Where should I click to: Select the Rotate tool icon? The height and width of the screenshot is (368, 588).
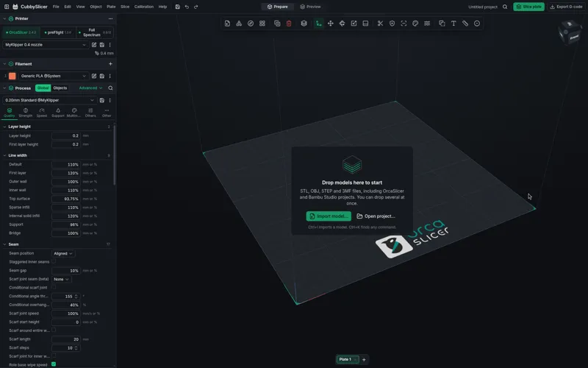point(342,24)
